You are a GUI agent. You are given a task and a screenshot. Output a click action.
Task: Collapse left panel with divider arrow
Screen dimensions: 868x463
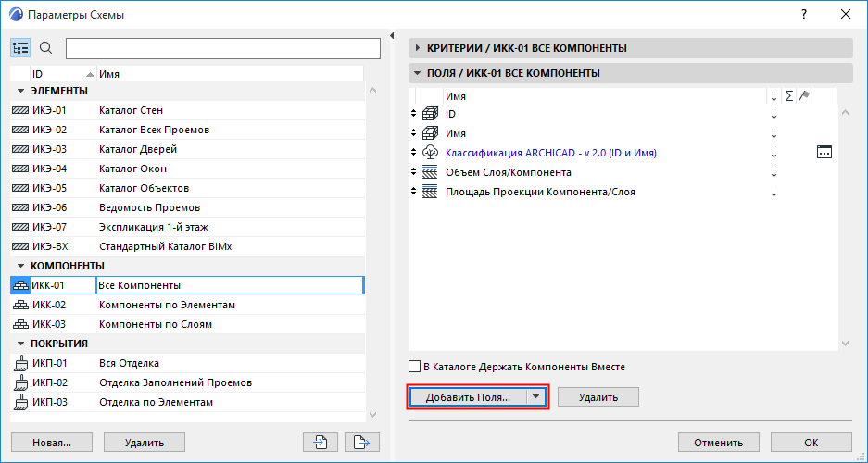[391, 36]
